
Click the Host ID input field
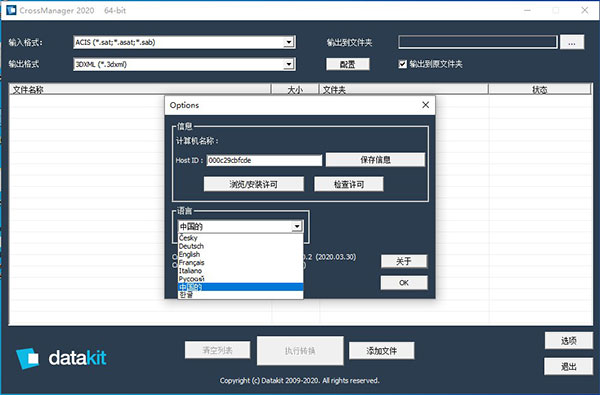[264, 160]
